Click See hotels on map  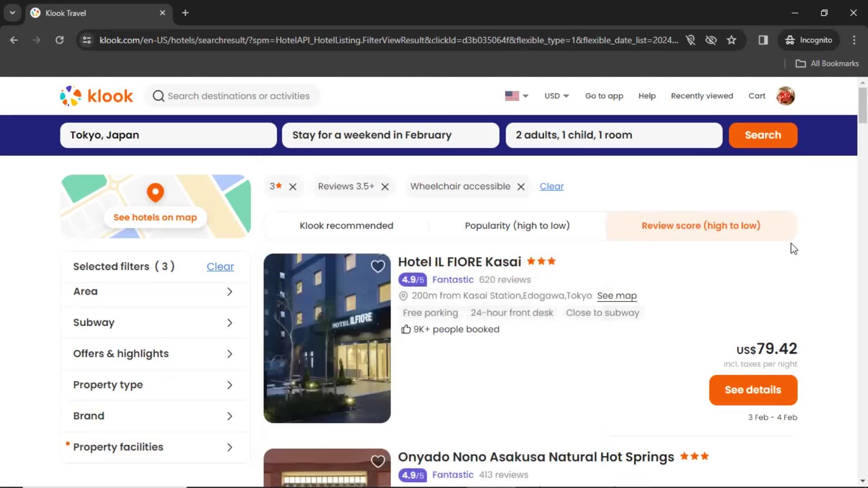(155, 217)
